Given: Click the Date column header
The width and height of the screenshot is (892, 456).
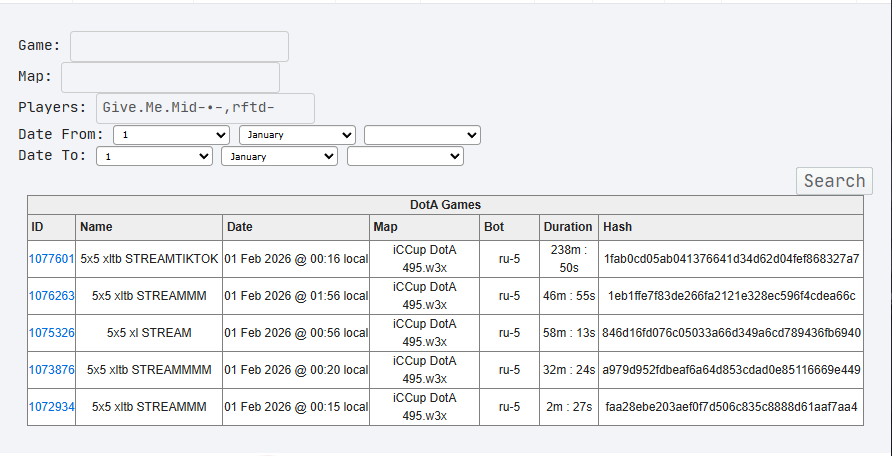Looking at the screenshot, I should click(240, 227).
